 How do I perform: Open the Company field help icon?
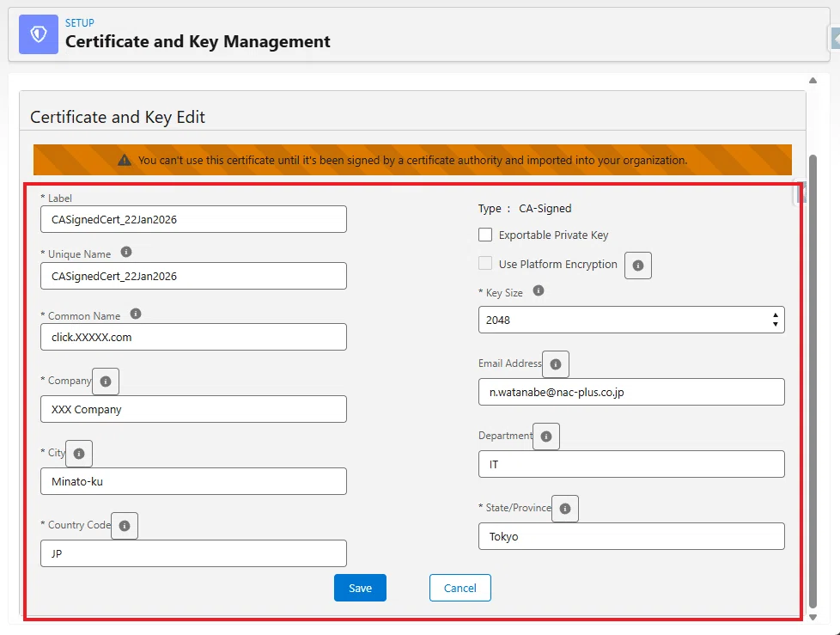[x=106, y=382]
